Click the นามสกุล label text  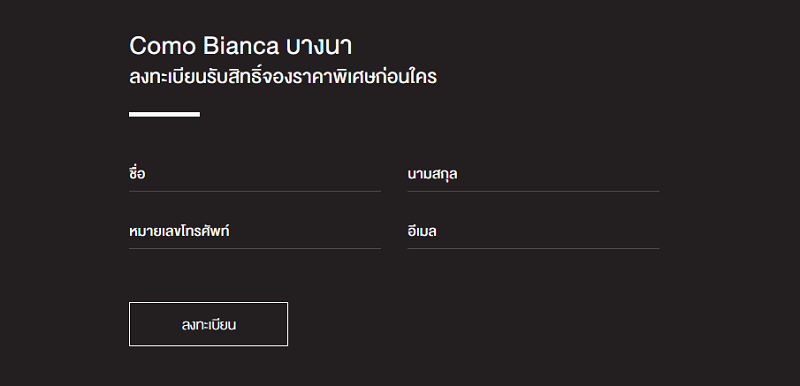(x=432, y=174)
